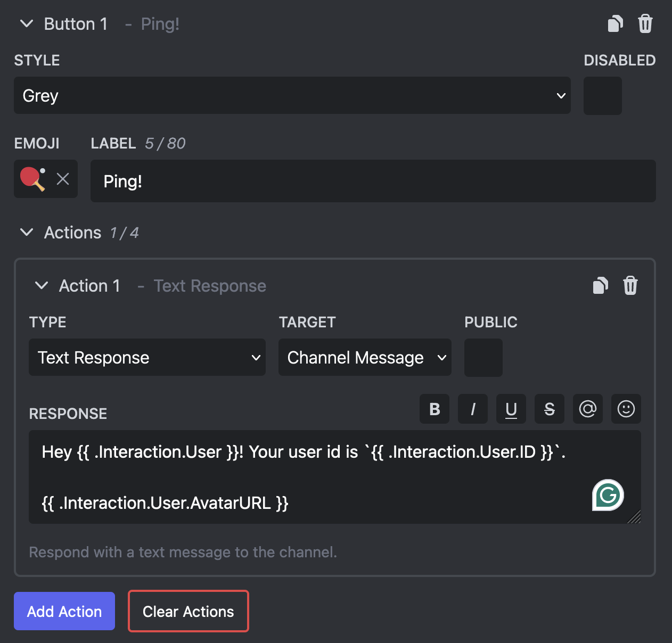Apply strikethrough formatting to the response
The width and height of the screenshot is (672, 643).
pos(549,409)
